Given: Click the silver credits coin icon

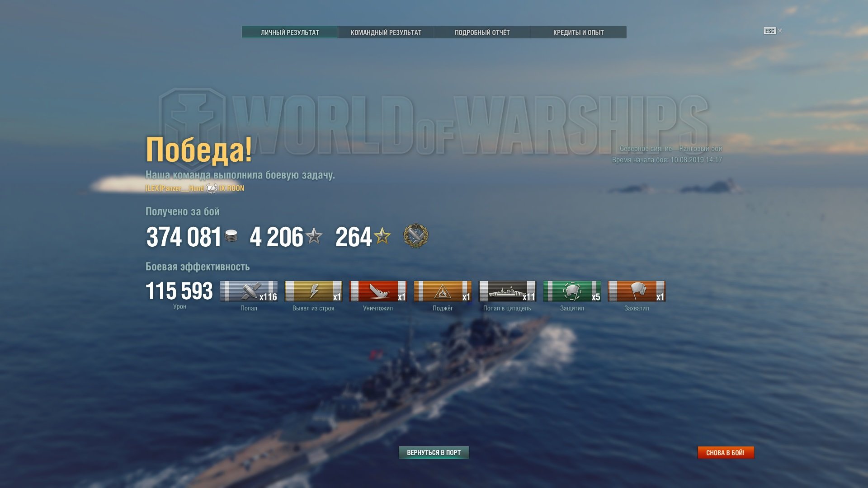Looking at the screenshot, I should pos(231,236).
